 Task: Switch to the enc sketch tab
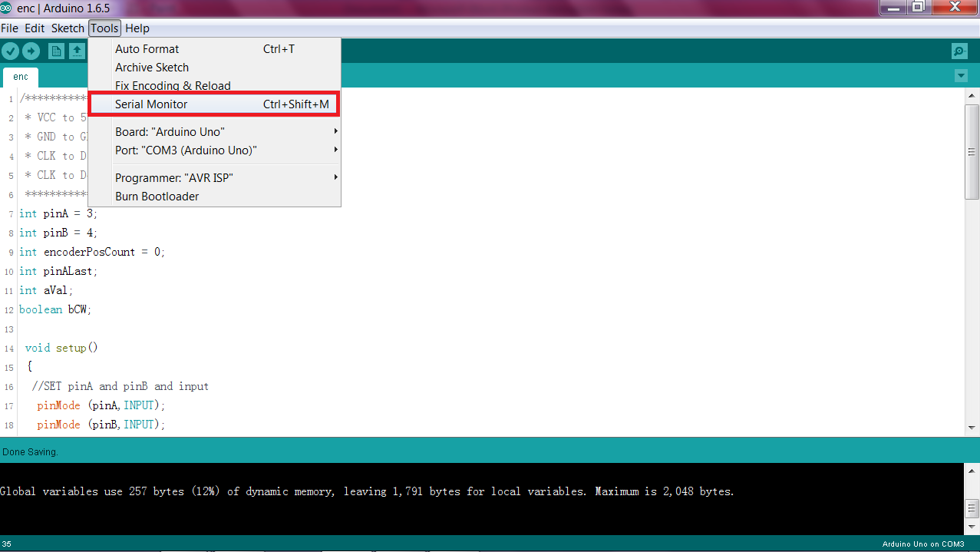point(20,76)
